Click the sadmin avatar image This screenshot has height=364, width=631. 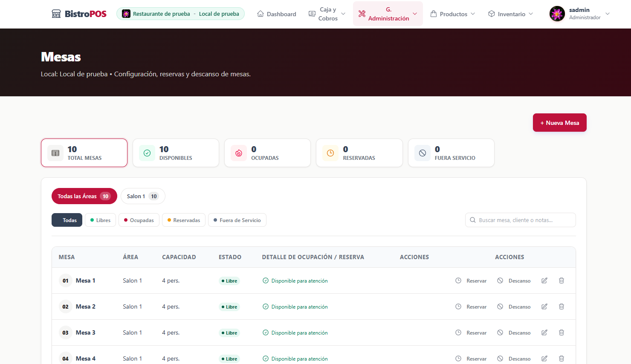point(557,14)
